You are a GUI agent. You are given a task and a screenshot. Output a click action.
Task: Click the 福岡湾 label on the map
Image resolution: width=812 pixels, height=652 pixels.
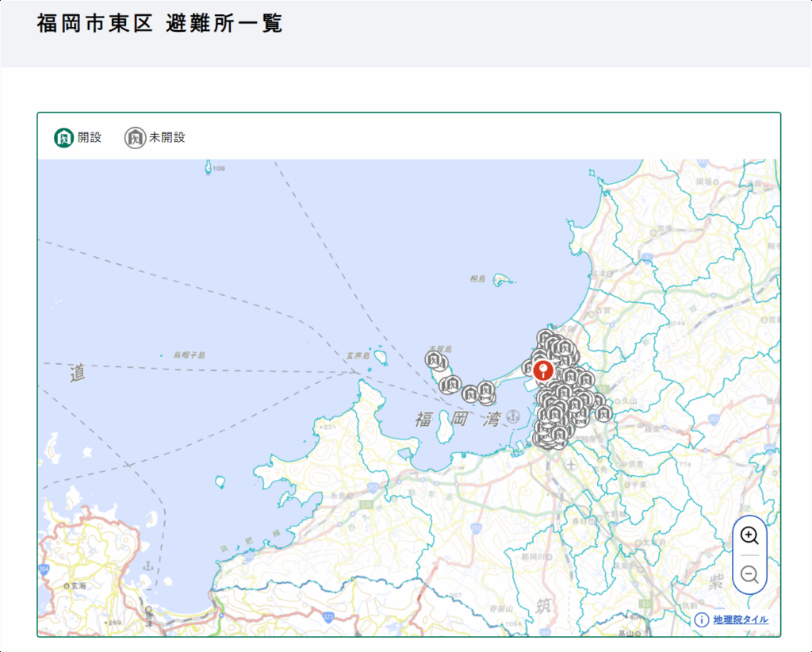(x=458, y=420)
